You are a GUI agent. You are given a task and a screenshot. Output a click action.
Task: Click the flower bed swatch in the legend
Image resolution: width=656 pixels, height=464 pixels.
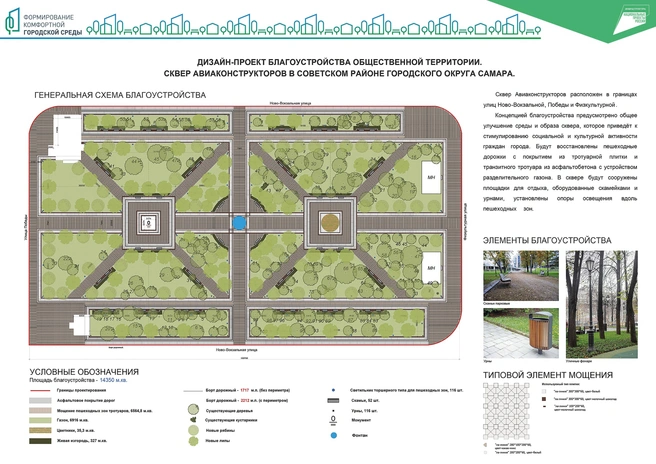[x=40, y=431]
